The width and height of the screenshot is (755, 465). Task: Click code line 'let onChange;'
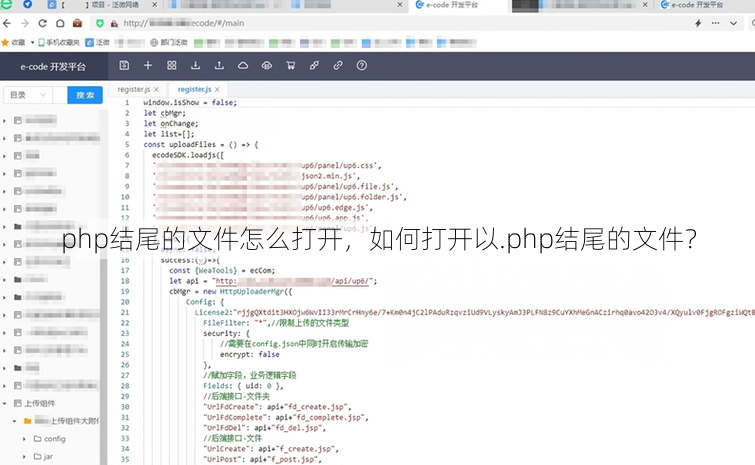171,124
